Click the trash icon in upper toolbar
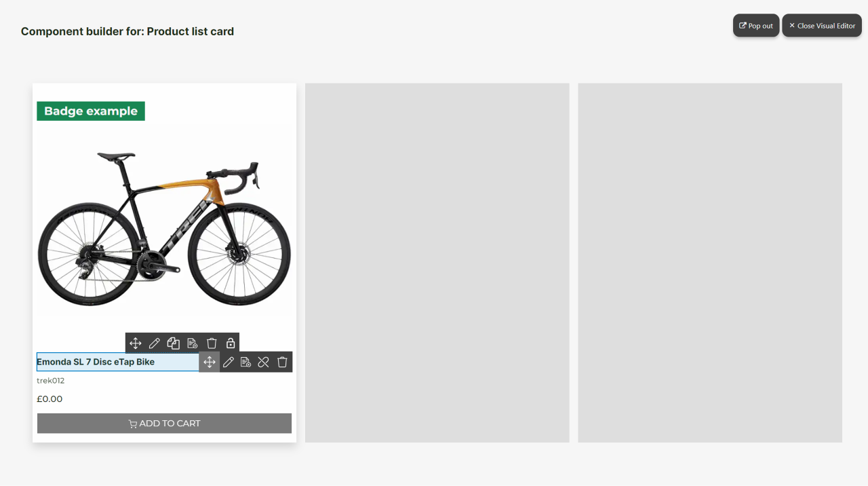Viewport: 868px width, 486px height. pyautogui.click(x=212, y=343)
